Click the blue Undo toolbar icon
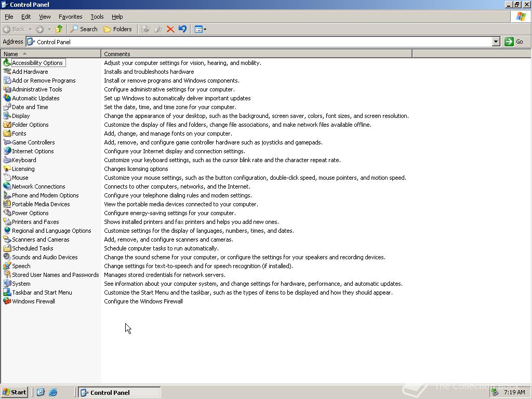532x399 pixels. (182, 29)
